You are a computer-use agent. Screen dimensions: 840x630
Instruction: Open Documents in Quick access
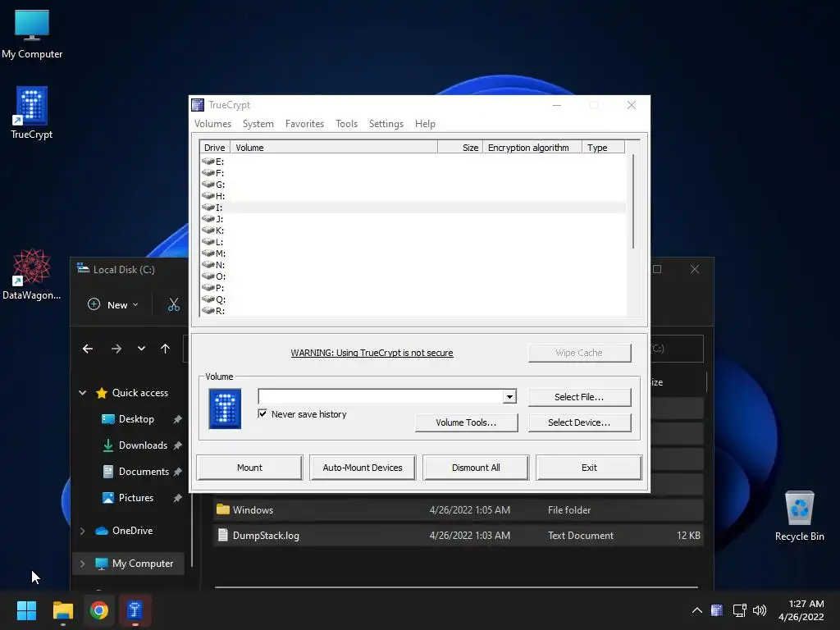(x=144, y=472)
